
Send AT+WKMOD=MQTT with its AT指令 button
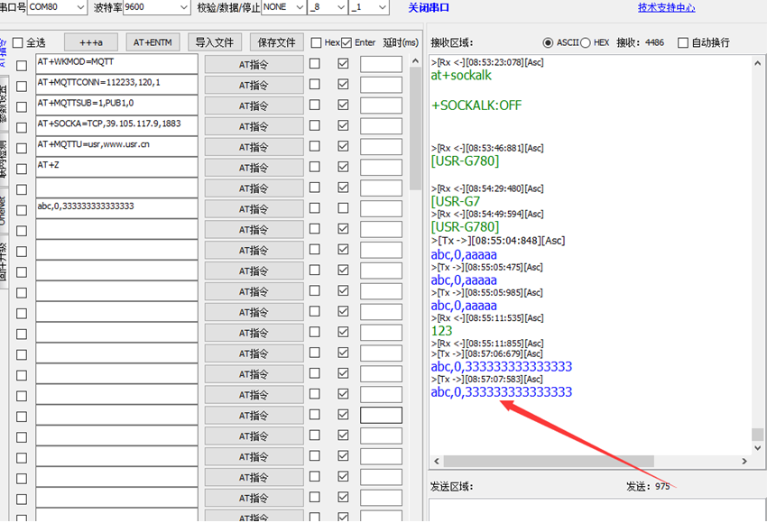(x=254, y=64)
